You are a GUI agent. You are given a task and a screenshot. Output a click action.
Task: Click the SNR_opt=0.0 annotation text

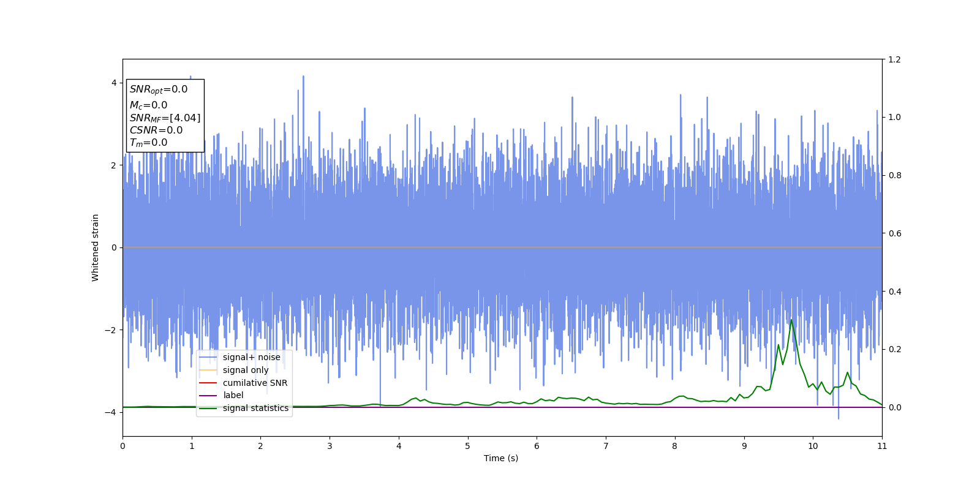159,89
